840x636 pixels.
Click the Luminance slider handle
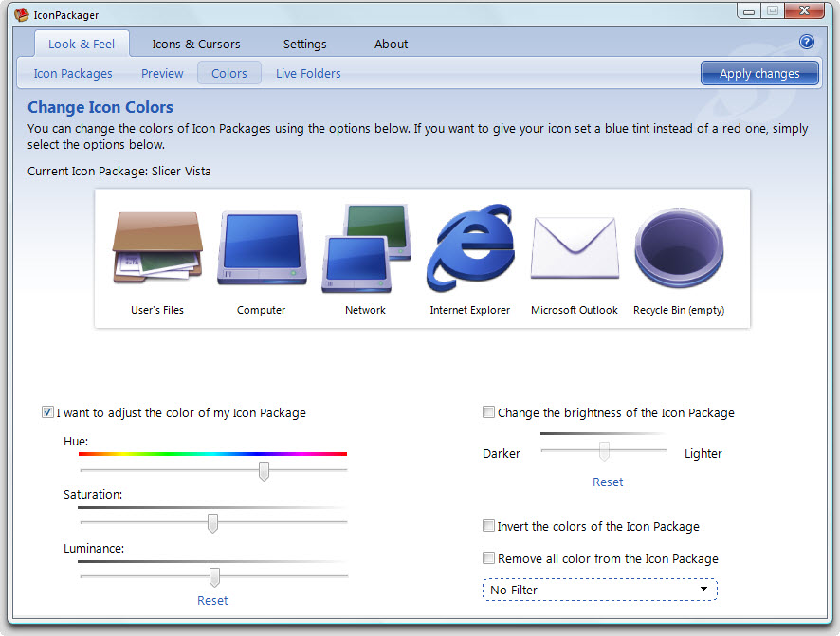[x=214, y=577]
